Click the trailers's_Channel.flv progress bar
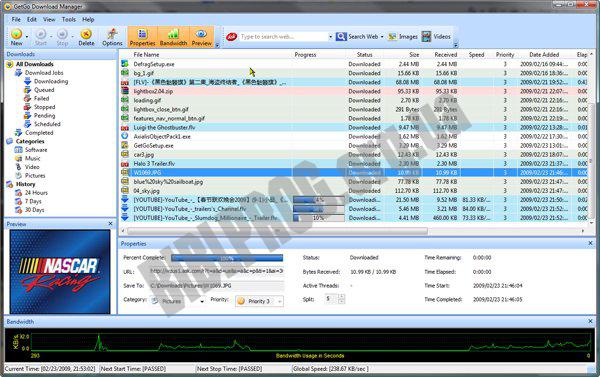 pyautogui.click(x=318, y=209)
